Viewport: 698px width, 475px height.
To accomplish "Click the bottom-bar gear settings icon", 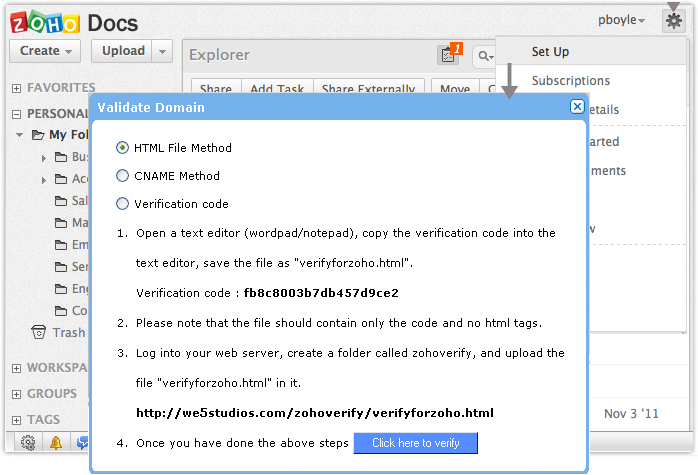I will coord(28,443).
